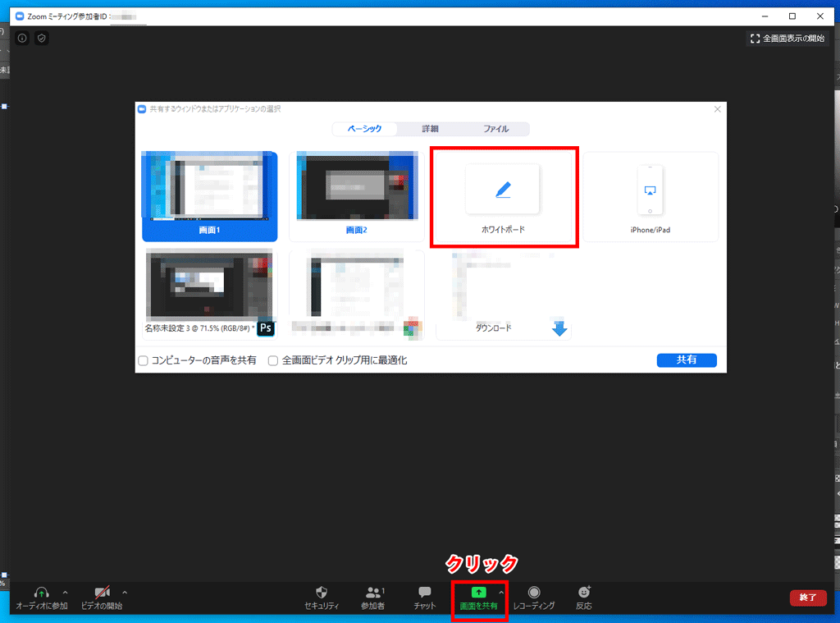Open the meeting information icon

[22, 38]
